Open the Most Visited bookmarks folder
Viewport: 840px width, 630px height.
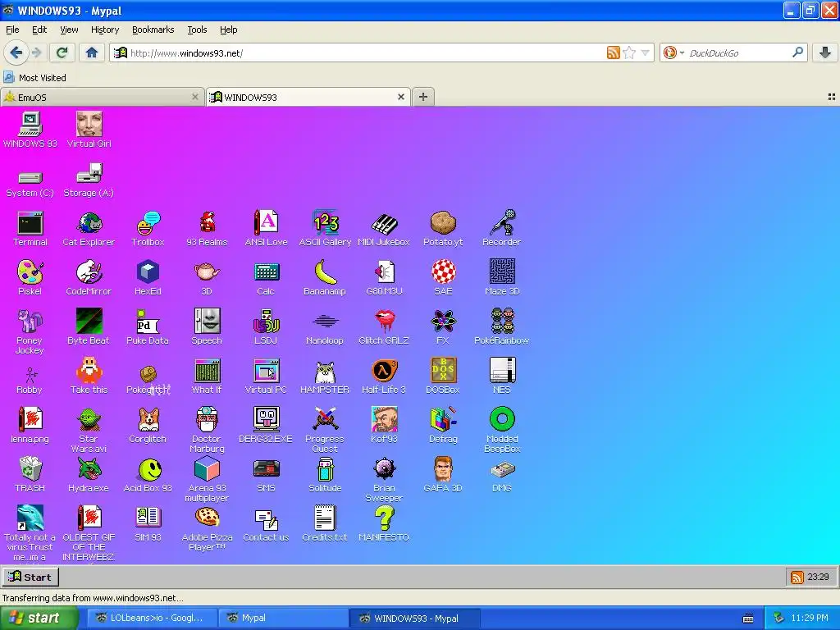[x=35, y=78]
